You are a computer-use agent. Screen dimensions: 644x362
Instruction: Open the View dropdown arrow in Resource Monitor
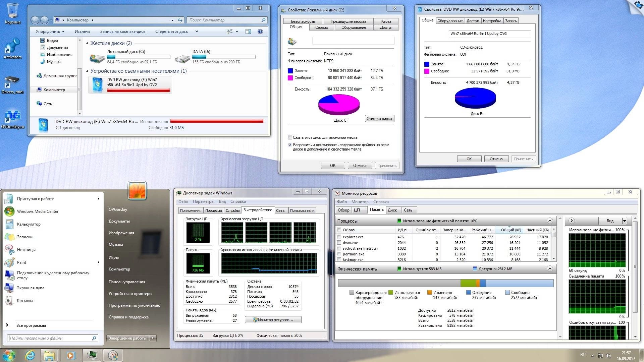coord(625,221)
